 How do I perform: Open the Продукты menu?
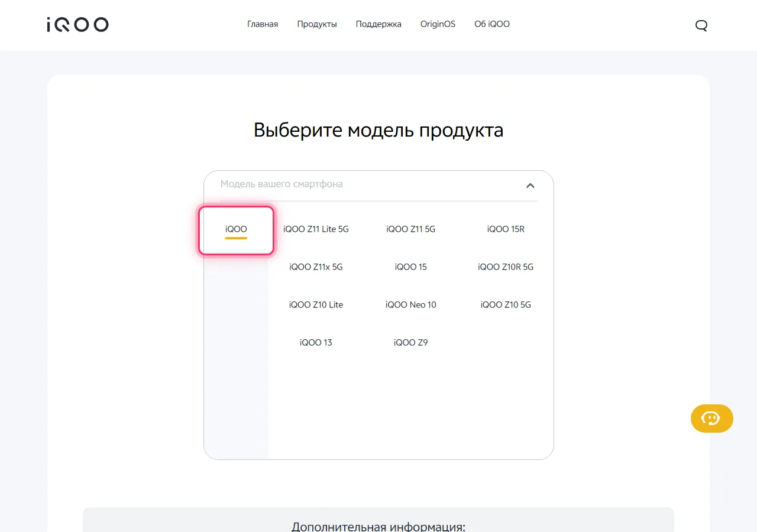317,24
